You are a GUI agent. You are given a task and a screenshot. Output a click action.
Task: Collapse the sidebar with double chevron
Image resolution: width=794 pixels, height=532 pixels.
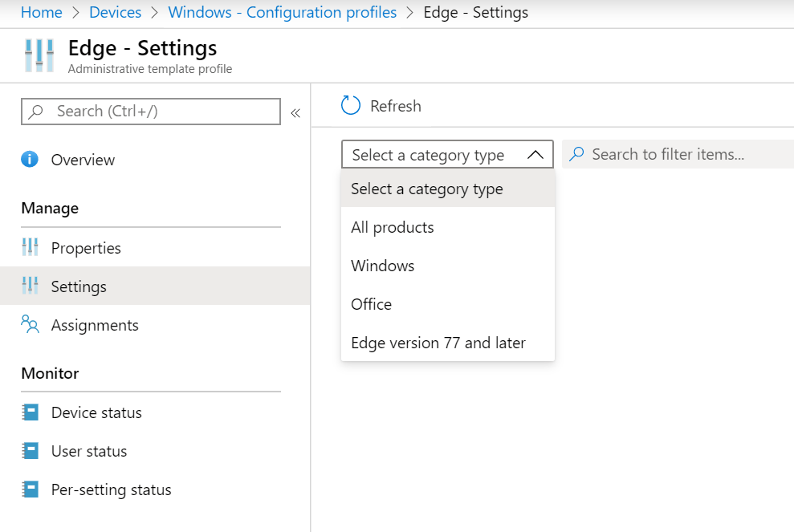295,112
